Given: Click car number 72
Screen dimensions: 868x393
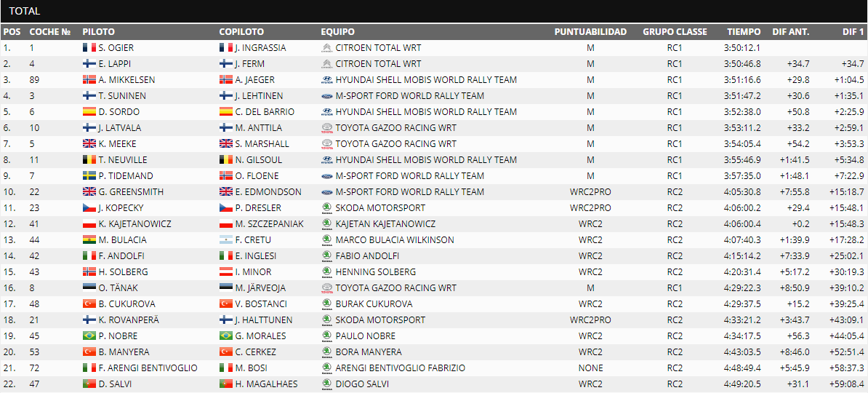Looking at the screenshot, I should [x=34, y=368].
